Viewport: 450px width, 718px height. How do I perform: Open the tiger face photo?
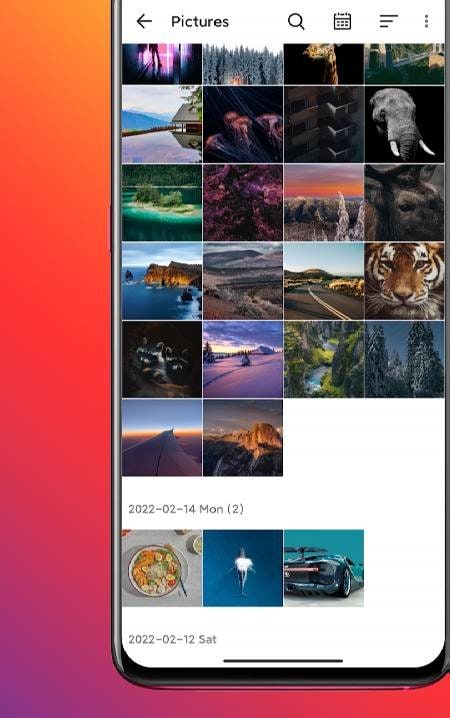coord(404,281)
